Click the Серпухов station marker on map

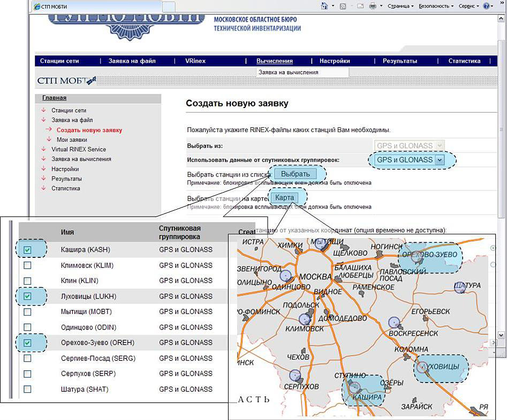coord(295,376)
